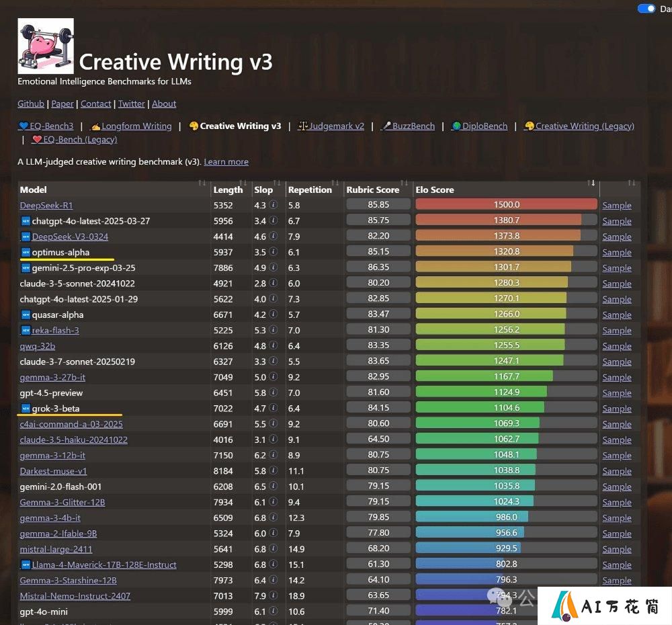Click the EQ-Bench weightlifting heart logo
The height and width of the screenshot is (625, 672).
[46, 46]
